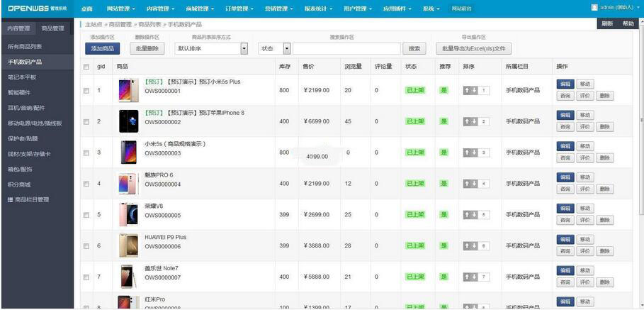644x310 pixels.
Task: Tick checkbox for 荣耀V8 row
Action: click(x=86, y=215)
